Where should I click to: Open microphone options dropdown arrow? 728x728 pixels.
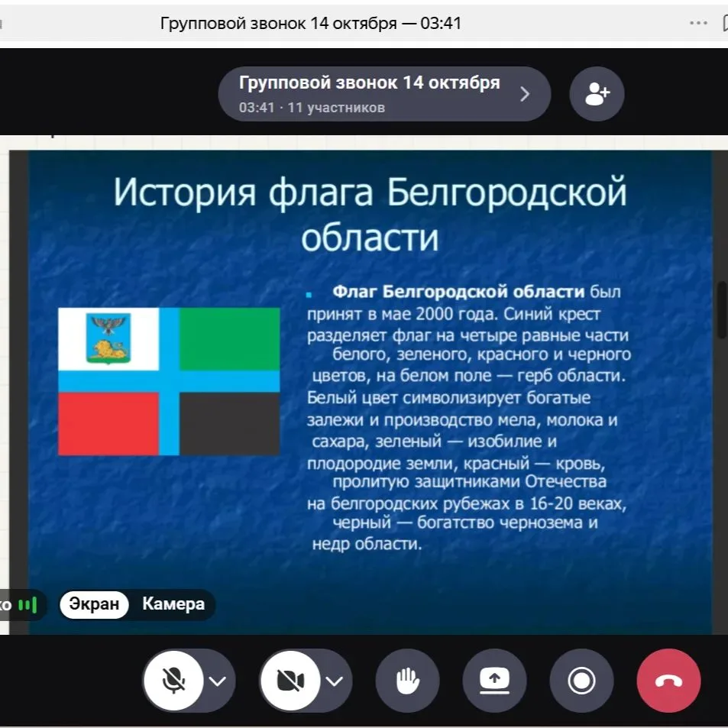pos(217,681)
